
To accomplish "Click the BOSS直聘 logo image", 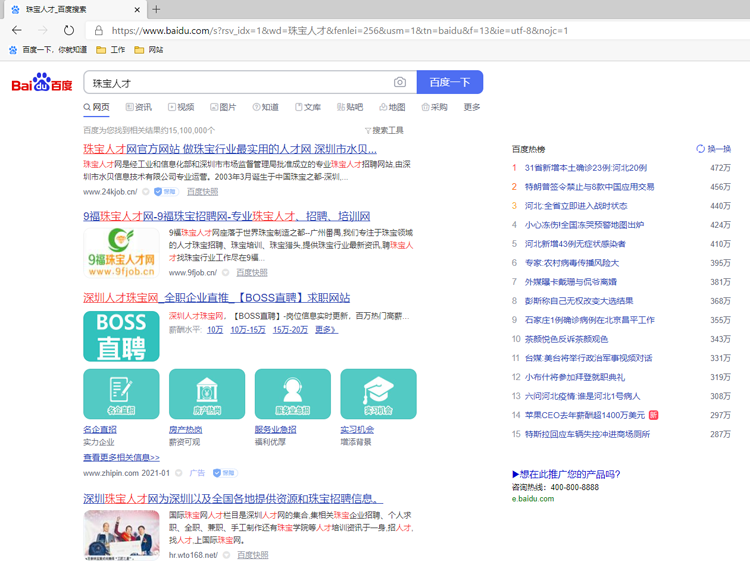I will tap(121, 336).
